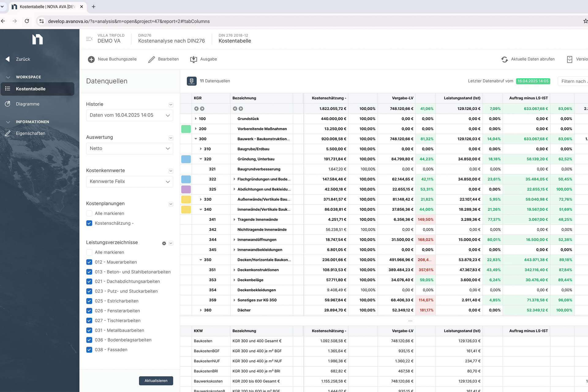Check Alle markieren under Kostenplanungen
This screenshot has width=588, height=392.
point(89,213)
